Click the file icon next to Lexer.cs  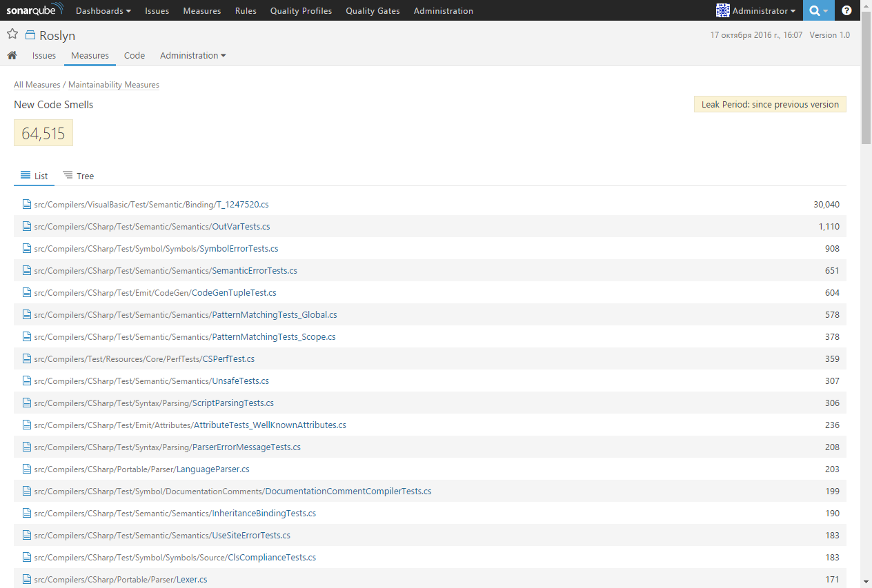[26, 579]
